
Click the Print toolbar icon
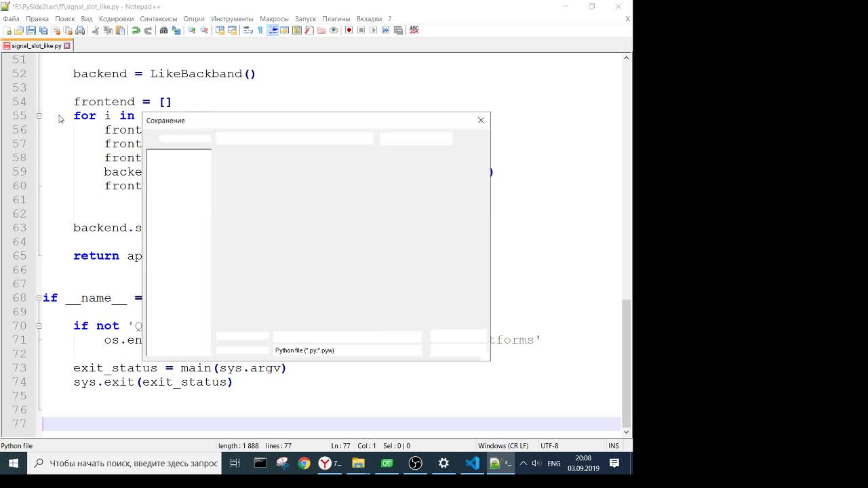coord(80,30)
